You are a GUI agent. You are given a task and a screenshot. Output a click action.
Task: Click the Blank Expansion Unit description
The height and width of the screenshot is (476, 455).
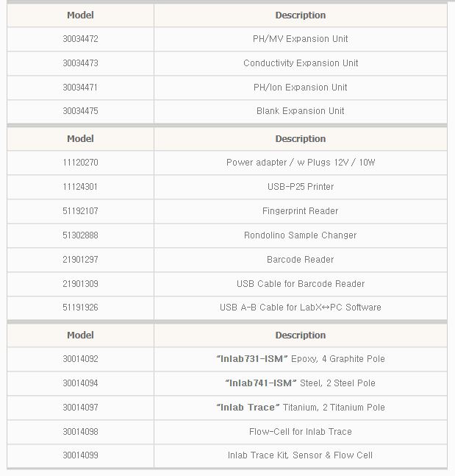(300, 111)
